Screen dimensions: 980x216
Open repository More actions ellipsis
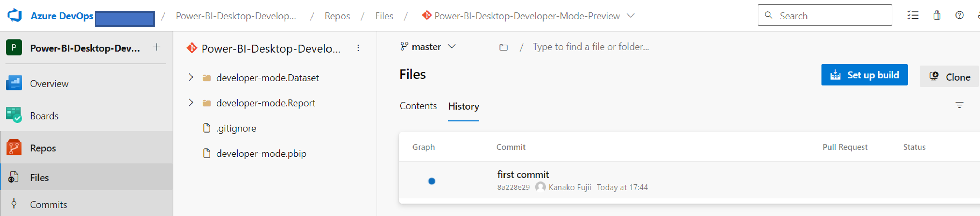click(358, 48)
